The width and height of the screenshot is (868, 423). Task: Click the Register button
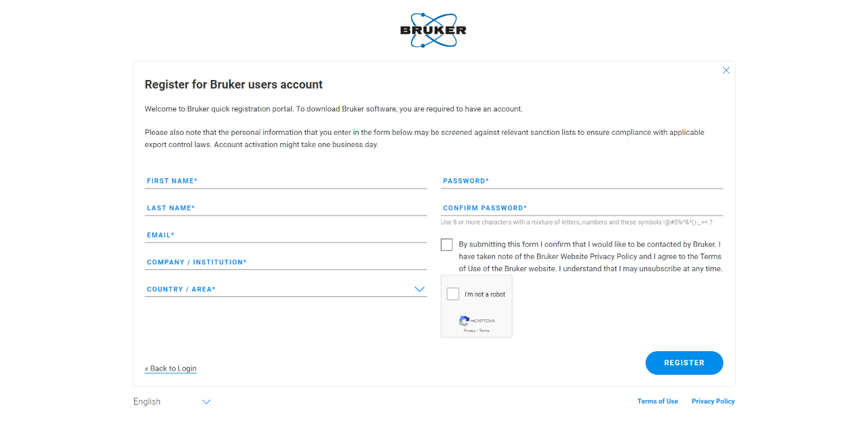[x=684, y=363]
